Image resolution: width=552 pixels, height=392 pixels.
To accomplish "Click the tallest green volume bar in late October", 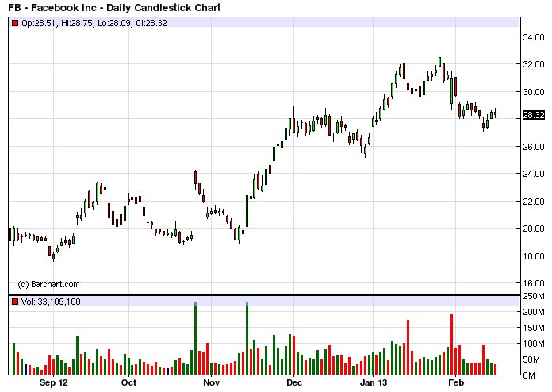I will 195,338.
